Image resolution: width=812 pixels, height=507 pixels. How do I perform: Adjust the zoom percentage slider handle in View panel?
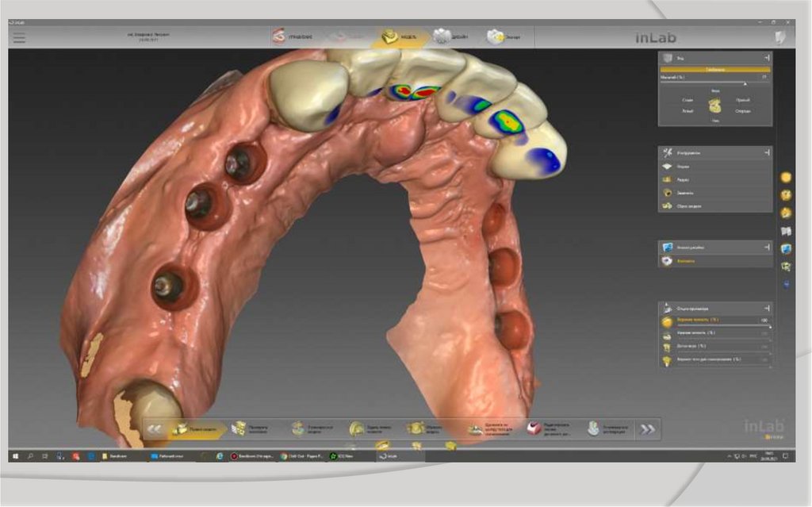pyautogui.click(x=745, y=83)
